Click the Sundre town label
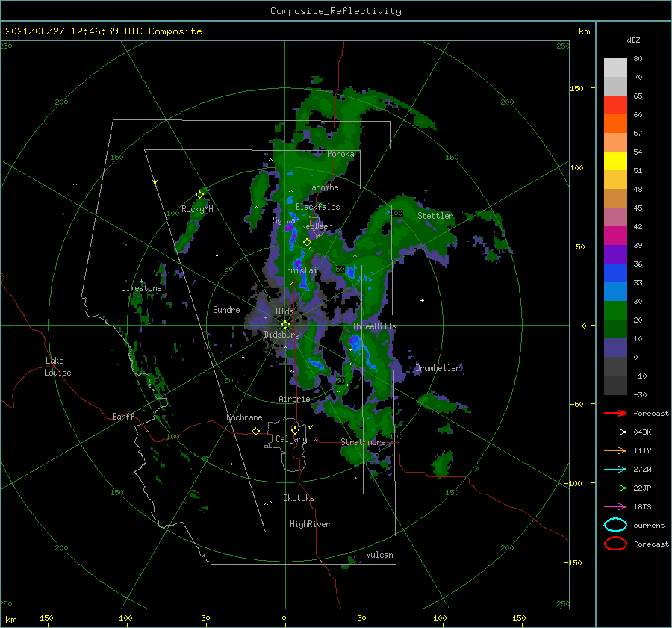 click(x=226, y=309)
